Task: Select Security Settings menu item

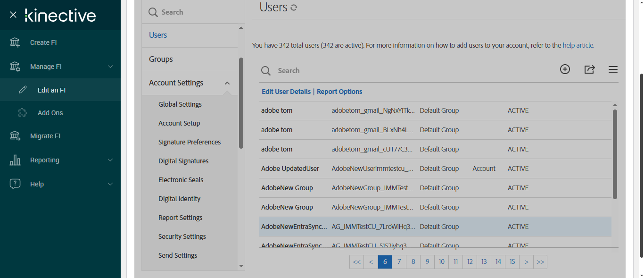Action: pos(182,236)
